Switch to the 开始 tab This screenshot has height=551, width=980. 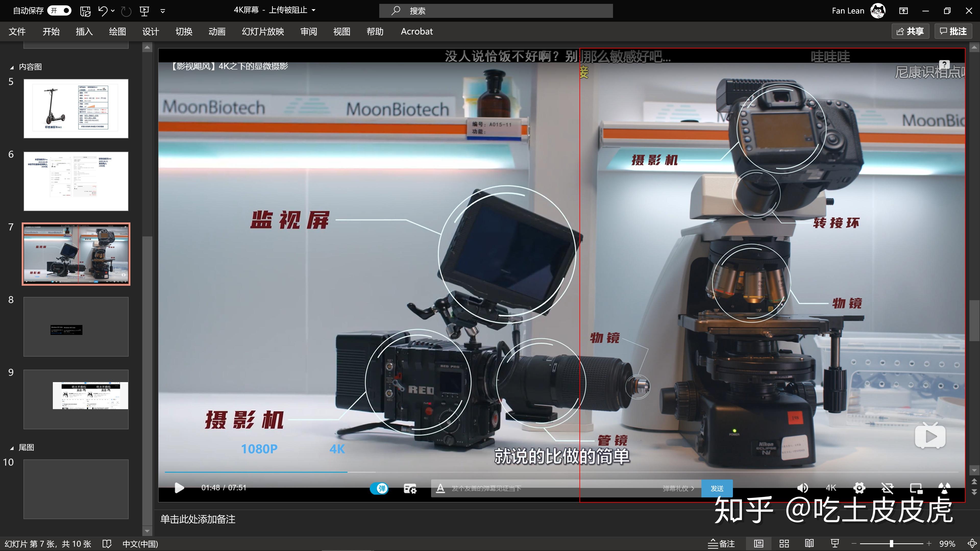[x=51, y=32]
